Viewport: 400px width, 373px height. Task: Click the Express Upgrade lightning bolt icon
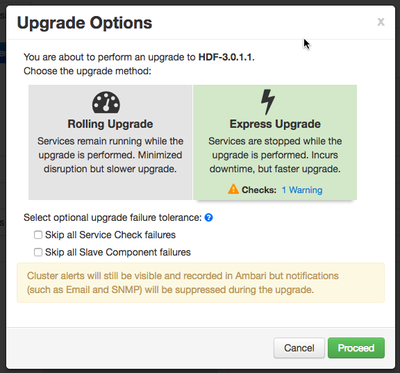(x=268, y=102)
